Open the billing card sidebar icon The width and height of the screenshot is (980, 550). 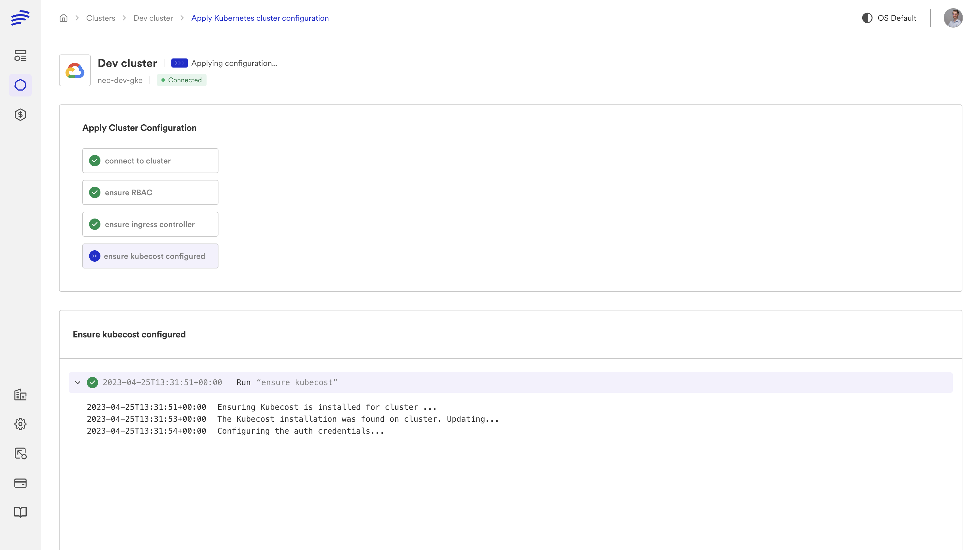(20, 483)
